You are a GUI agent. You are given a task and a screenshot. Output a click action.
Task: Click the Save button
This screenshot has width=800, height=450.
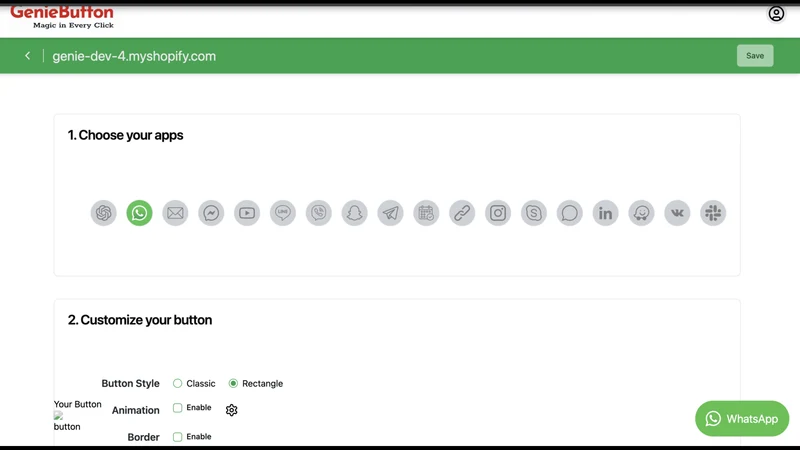coord(755,56)
